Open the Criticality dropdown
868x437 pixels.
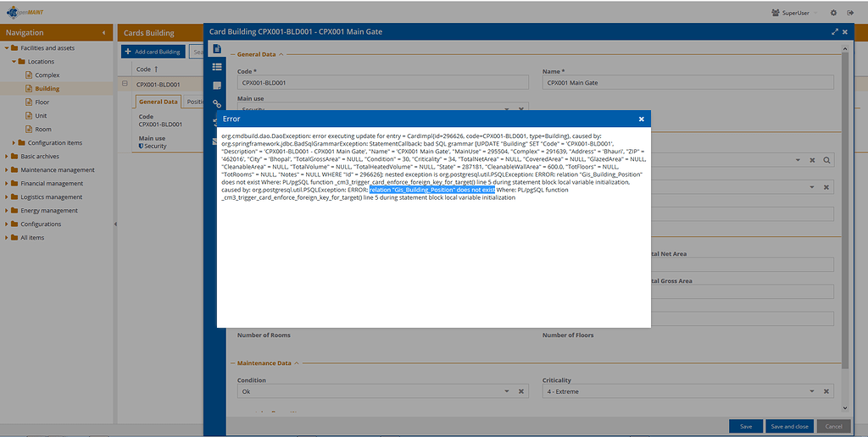point(811,391)
